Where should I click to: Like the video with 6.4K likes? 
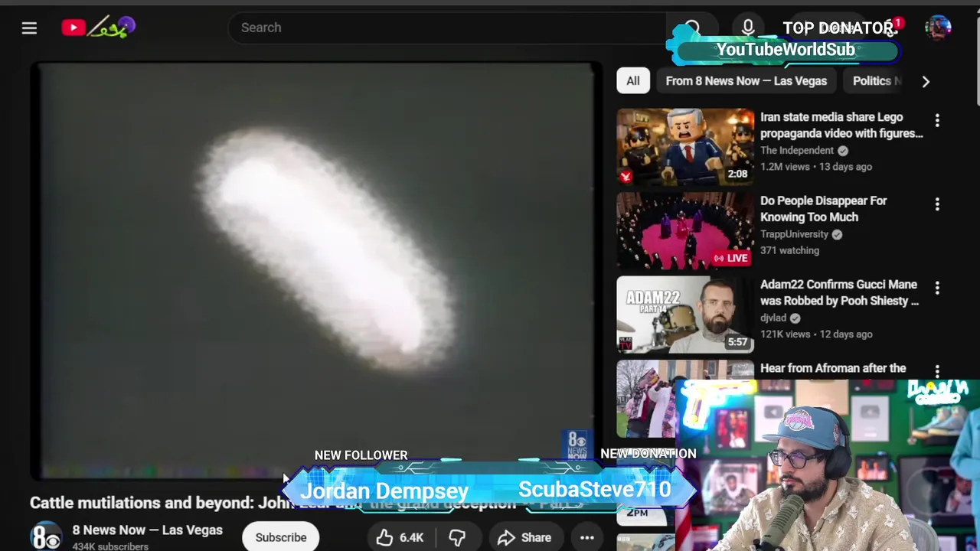pyautogui.click(x=400, y=537)
